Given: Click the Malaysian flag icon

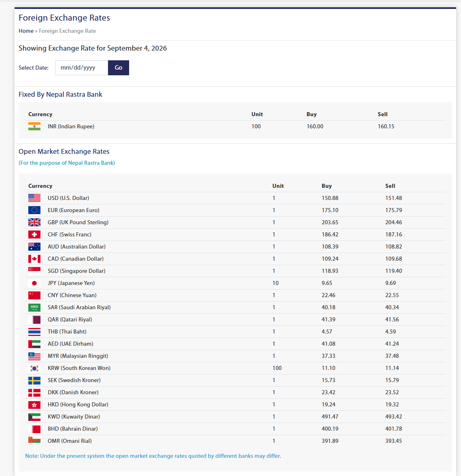Looking at the screenshot, I should [34, 356].
